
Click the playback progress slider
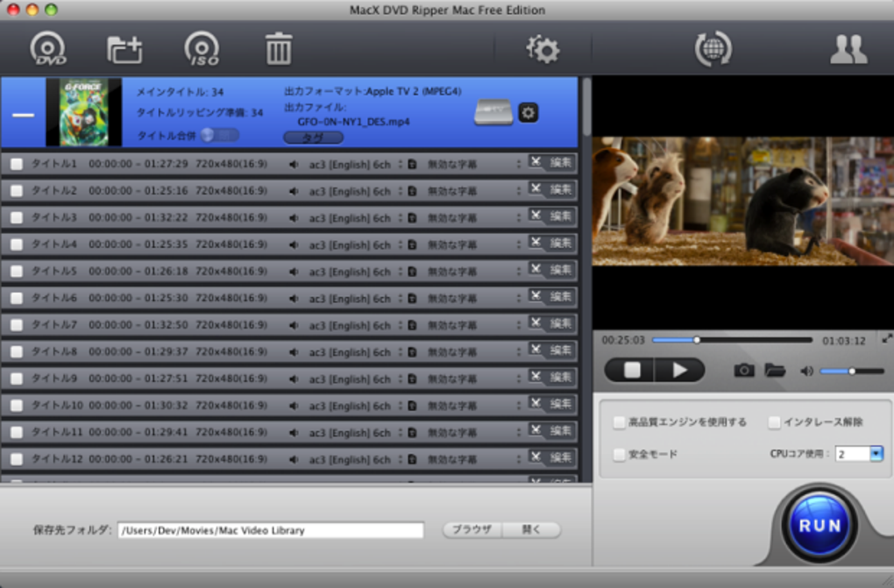tap(732, 340)
